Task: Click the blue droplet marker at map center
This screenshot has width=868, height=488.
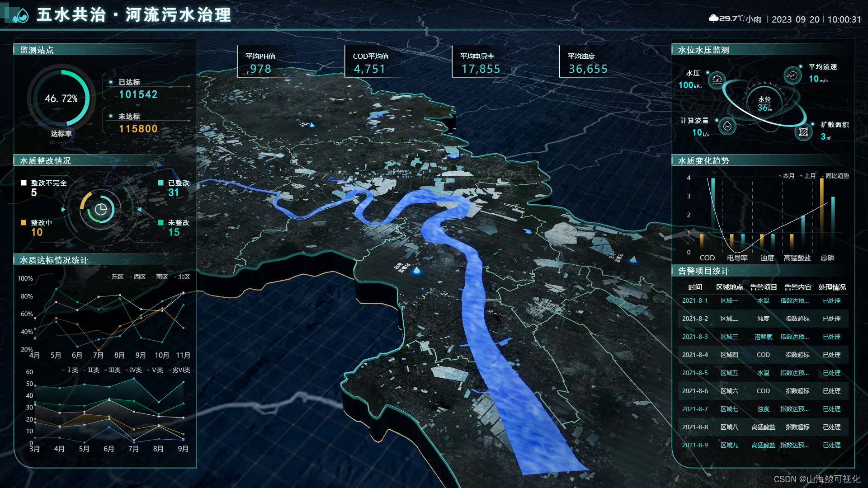Action: pos(416,271)
